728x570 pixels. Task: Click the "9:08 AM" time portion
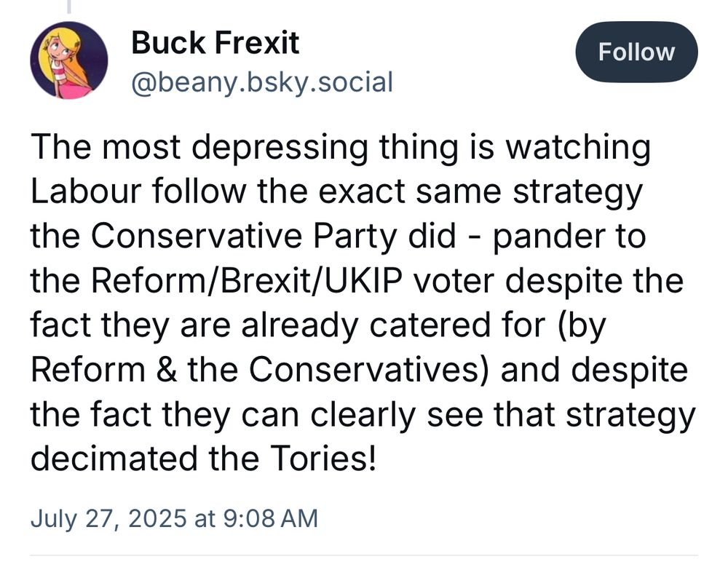[271, 518]
